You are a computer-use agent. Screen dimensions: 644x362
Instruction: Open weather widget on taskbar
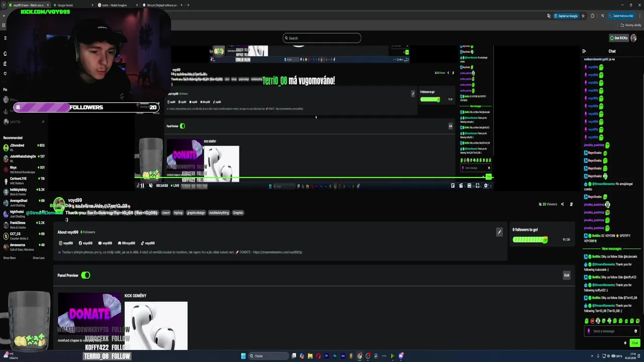point(10,355)
